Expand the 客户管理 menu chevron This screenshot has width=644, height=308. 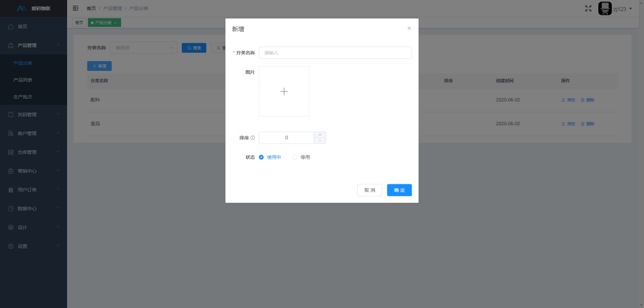pyautogui.click(x=58, y=133)
